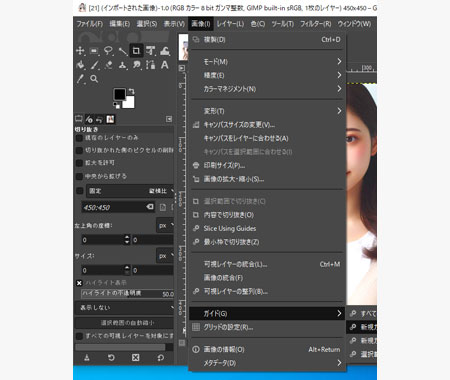This screenshot has width=450, height=380.
Task: Select the Paths tool
Action: pyautogui.click(x=150, y=65)
